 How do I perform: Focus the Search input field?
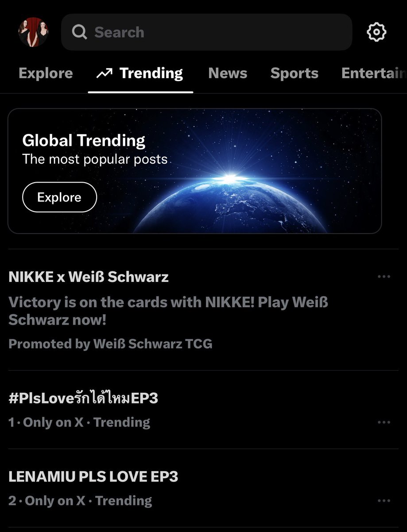206,32
